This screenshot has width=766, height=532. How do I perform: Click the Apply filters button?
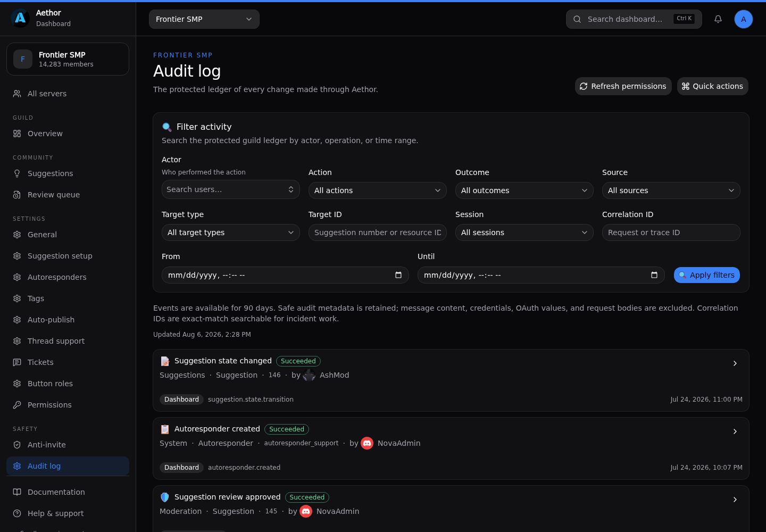click(707, 275)
